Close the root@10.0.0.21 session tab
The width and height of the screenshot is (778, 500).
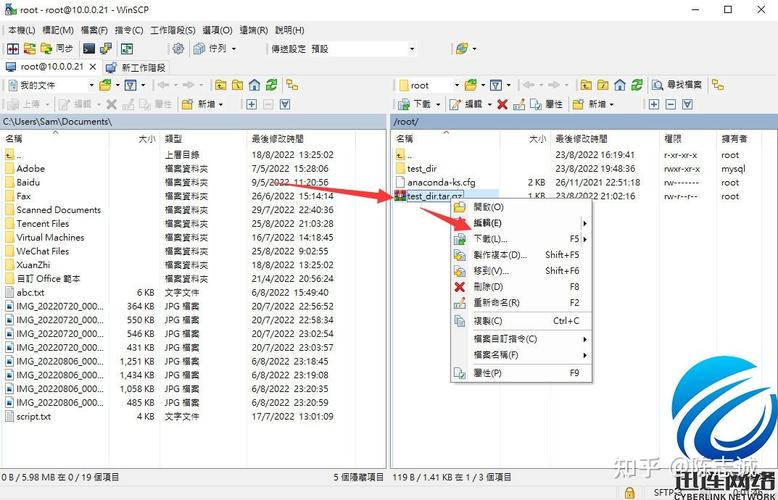(x=92, y=66)
